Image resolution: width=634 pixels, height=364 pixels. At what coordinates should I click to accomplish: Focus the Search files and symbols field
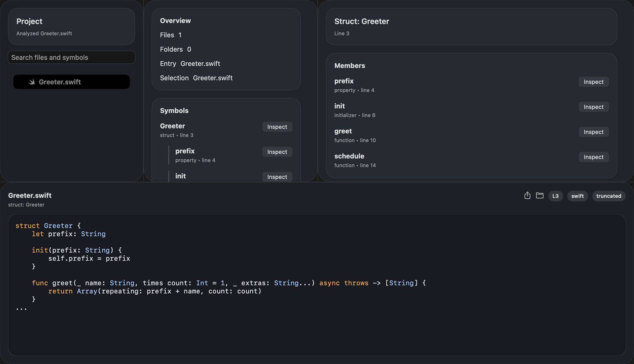point(72,57)
